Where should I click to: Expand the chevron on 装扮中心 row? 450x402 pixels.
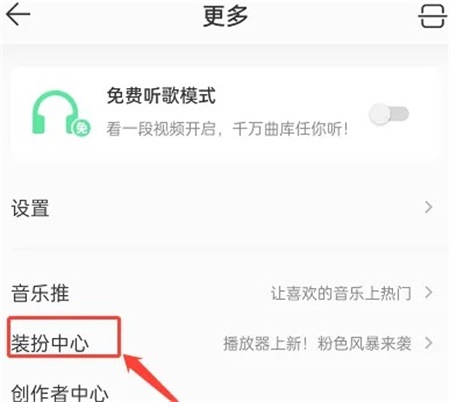pyautogui.click(x=429, y=343)
